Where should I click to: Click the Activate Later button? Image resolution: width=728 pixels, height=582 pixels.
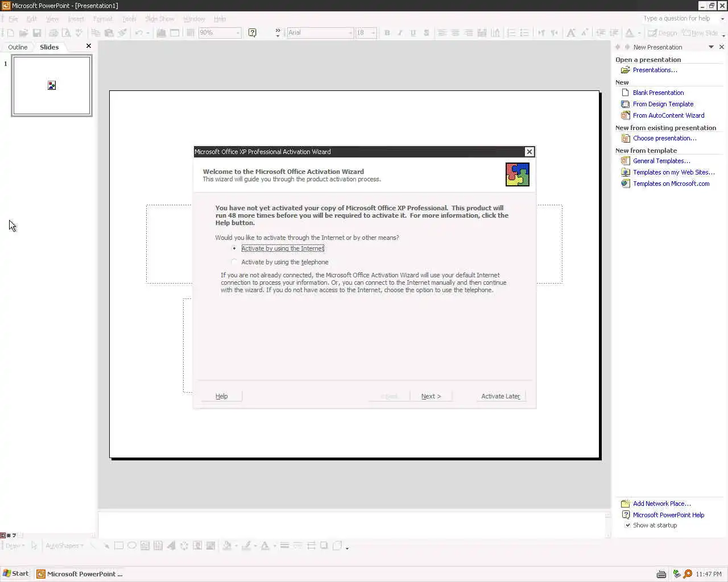pos(500,396)
